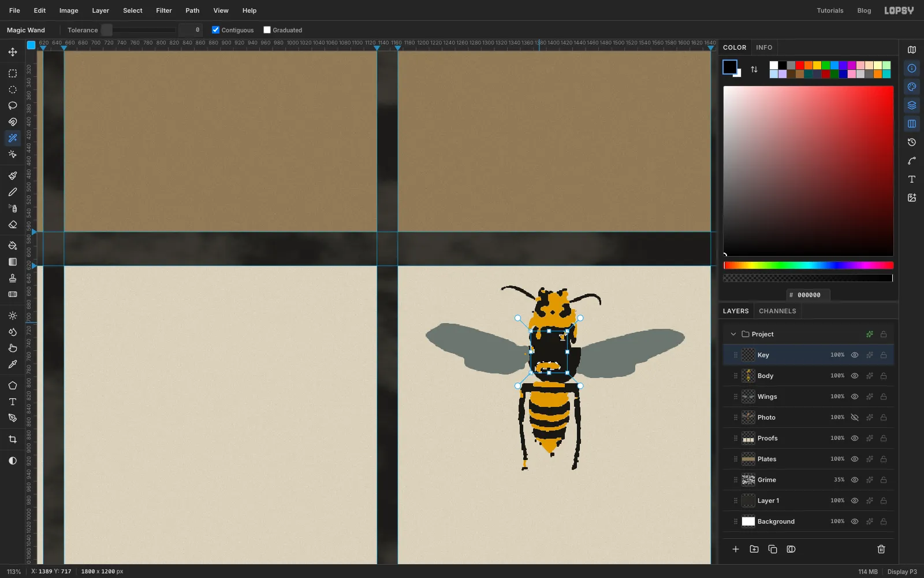Swap foreground and background colors
Screen dimensions: 924x578
(754, 69)
